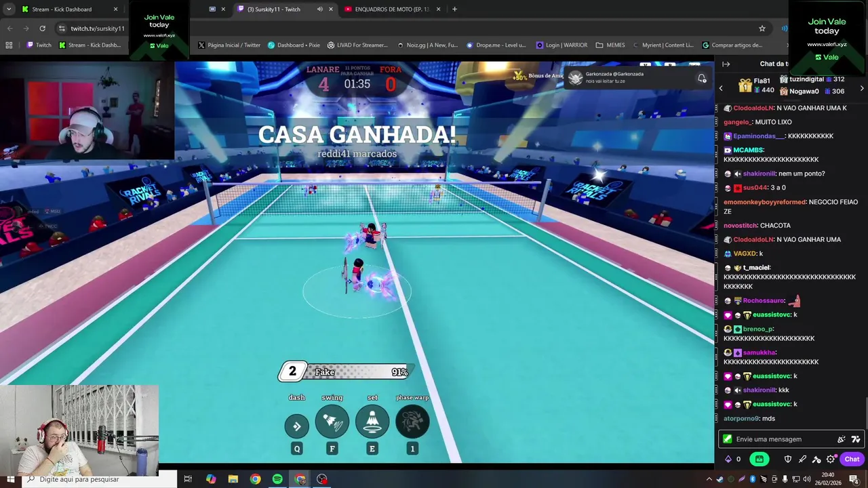Screen dimensions: 868x488
Task: Click the F key hint under swing
Action: [332, 449]
